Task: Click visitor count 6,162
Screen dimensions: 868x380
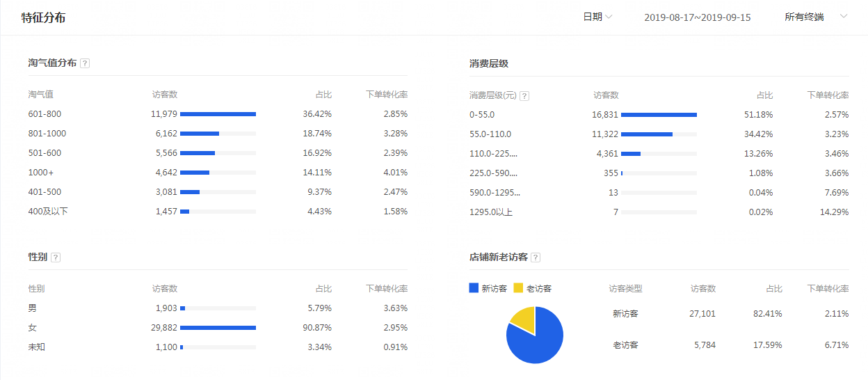Action: [166, 134]
